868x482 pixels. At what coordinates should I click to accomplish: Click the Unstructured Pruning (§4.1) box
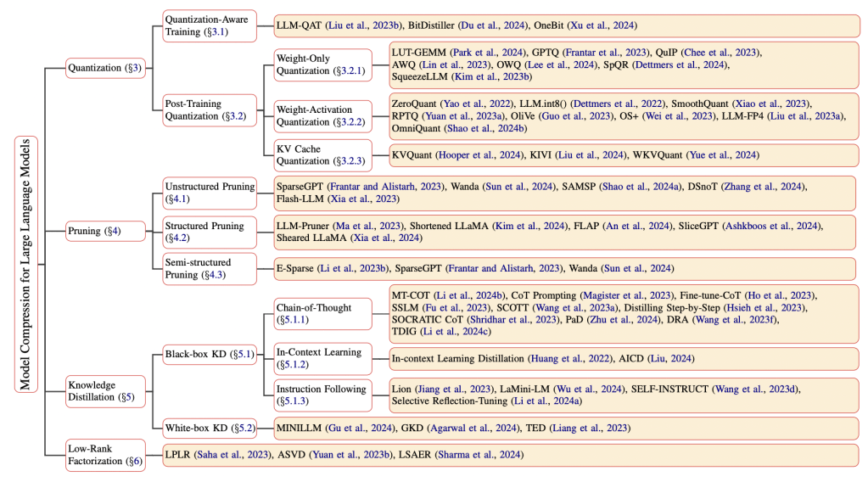pyautogui.click(x=209, y=192)
